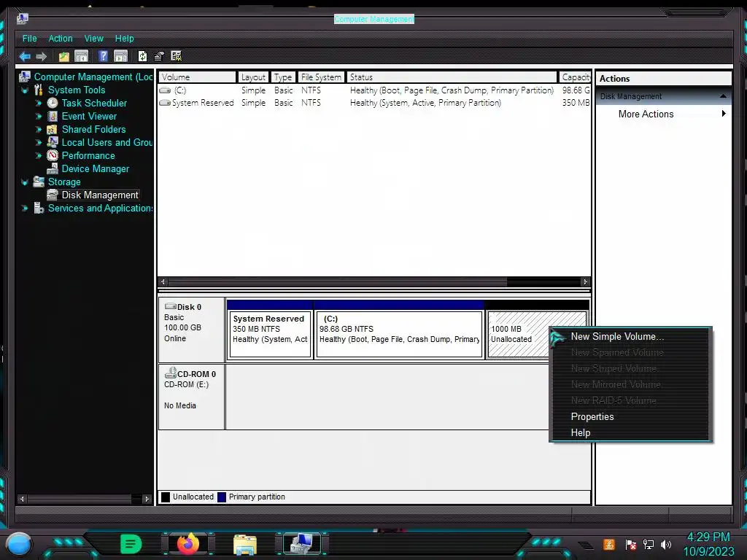Screen dimensions: 747x560
Task: Sort by the Volume column header
Action: point(197,77)
